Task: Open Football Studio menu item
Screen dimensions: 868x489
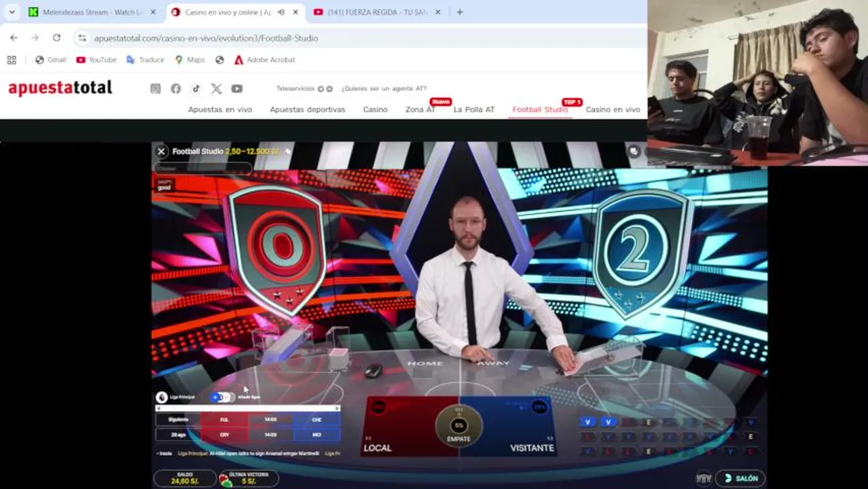Action: [540, 109]
